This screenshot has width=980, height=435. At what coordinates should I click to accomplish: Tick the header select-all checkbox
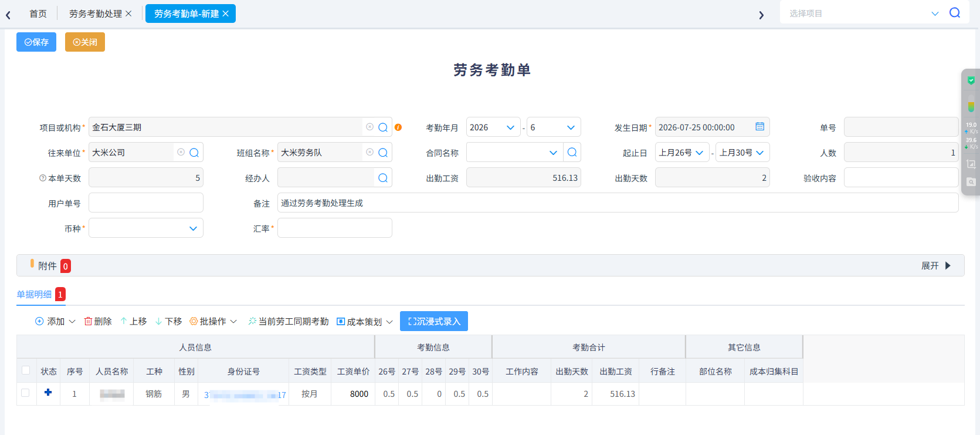pyautogui.click(x=26, y=370)
